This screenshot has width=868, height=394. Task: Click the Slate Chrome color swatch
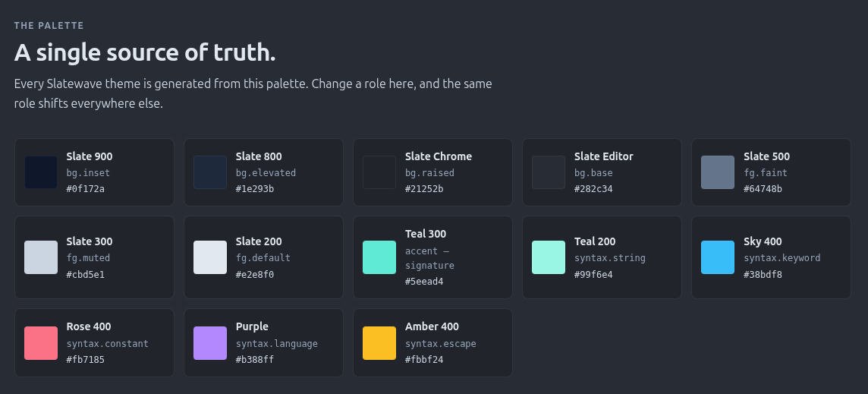(x=379, y=172)
